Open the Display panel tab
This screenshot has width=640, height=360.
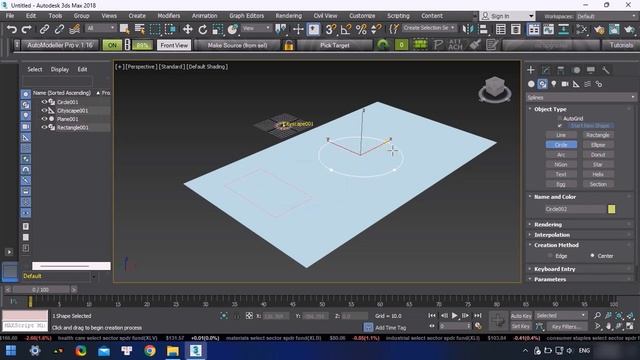click(591, 70)
